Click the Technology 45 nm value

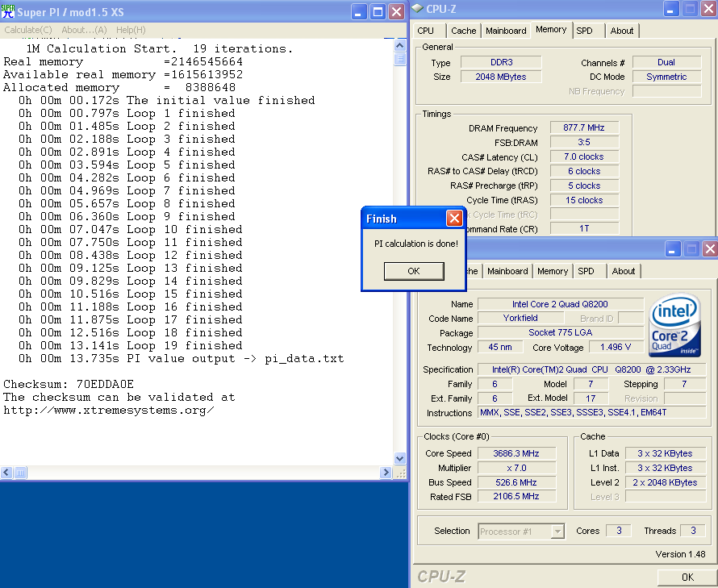point(500,347)
